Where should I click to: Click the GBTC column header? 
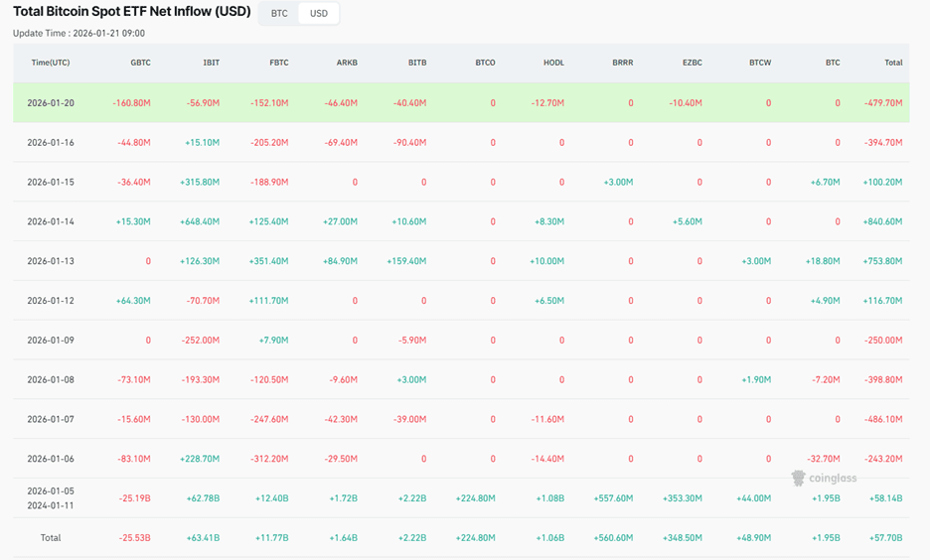(140, 63)
